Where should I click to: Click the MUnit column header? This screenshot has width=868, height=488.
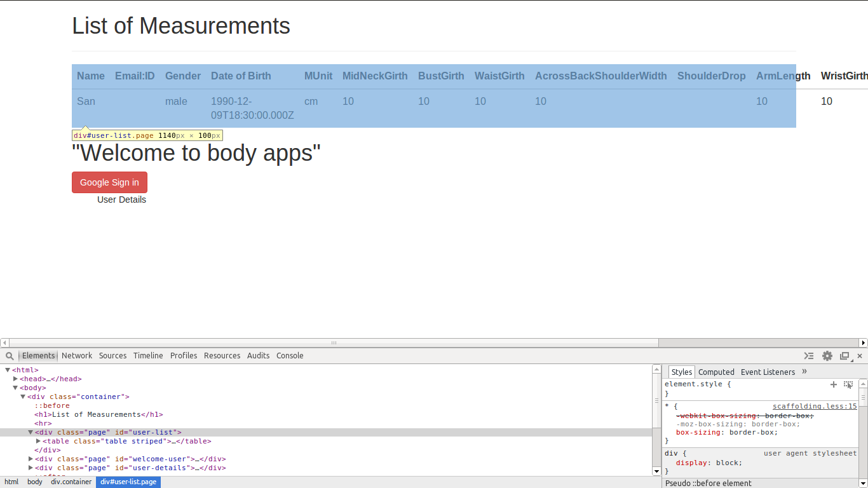318,76
